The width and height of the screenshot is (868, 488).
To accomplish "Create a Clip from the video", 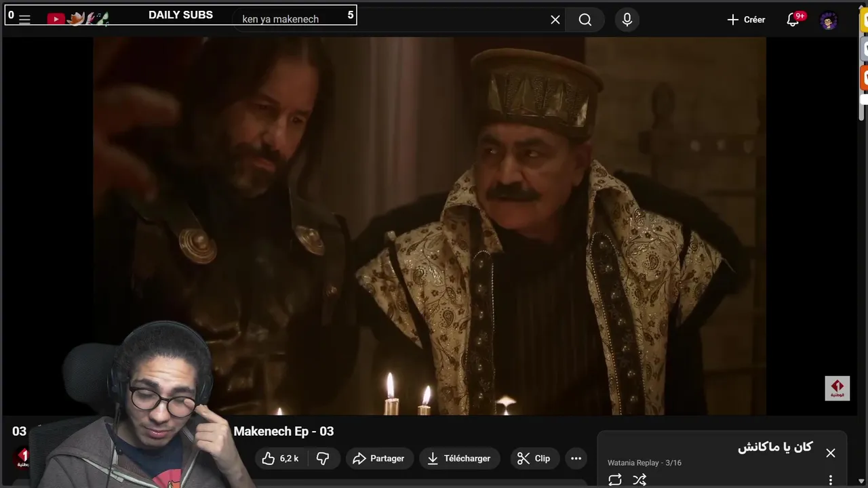I will 534,459.
